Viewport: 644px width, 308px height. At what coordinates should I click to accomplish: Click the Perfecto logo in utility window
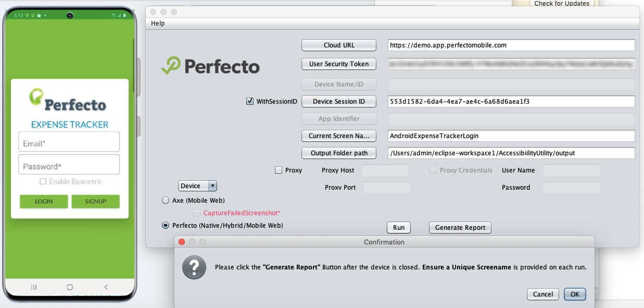(210, 66)
